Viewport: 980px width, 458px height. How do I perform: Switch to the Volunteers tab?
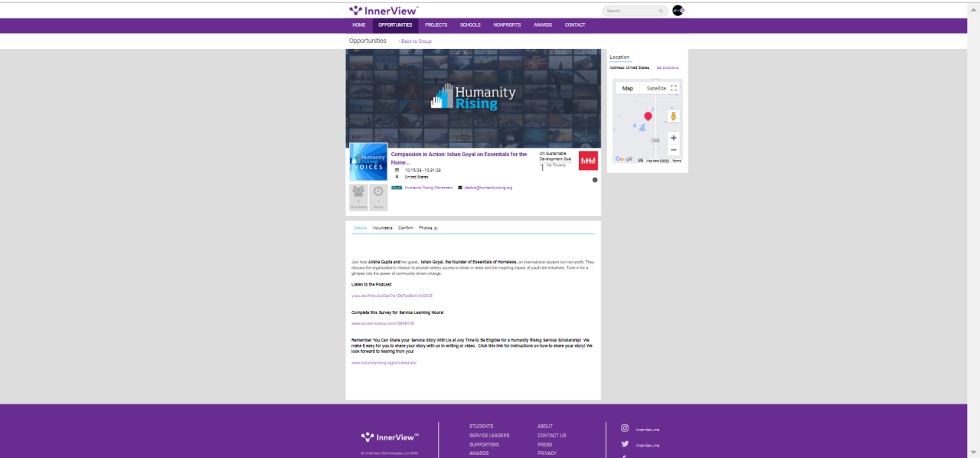(x=383, y=228)
